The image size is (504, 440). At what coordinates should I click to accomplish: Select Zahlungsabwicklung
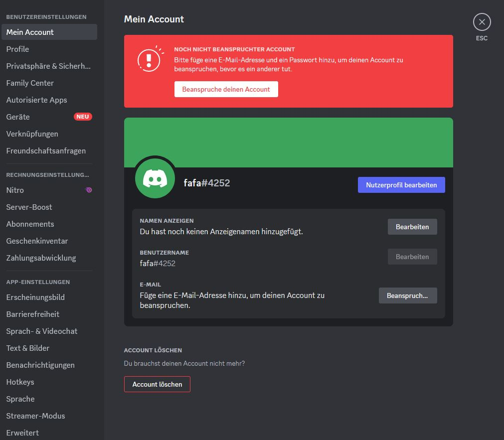point(49,258)
